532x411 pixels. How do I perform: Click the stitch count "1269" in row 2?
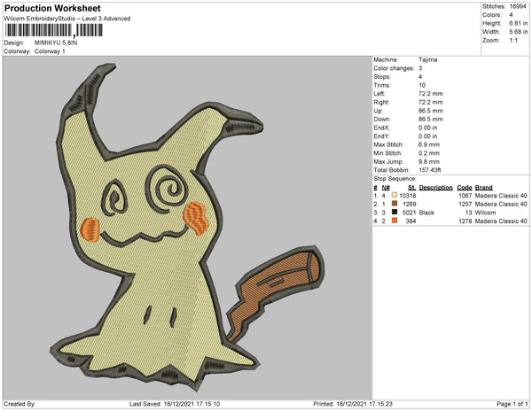point(409,204)
